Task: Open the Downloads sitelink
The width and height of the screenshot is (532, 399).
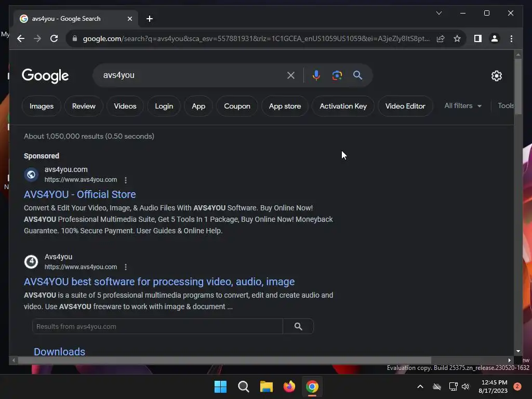Action: tap(59, 352)
